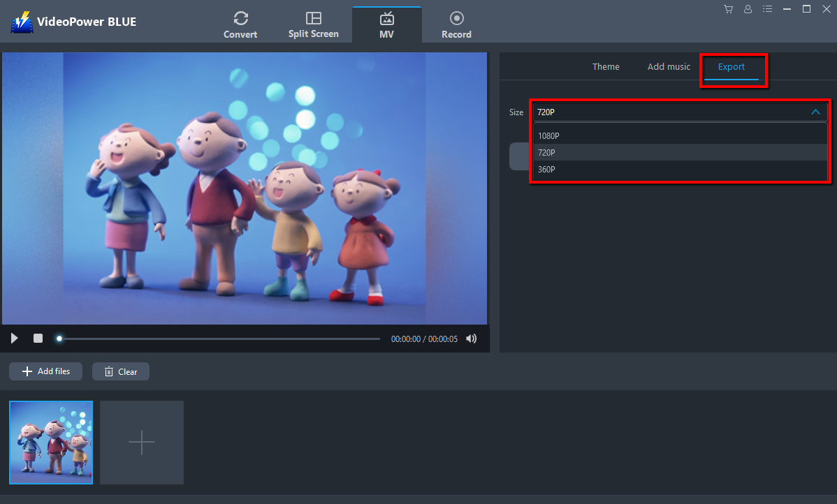Viewport: 837px width, 504px height.
Task: Play the video preview
Action: tap(14, 338)
